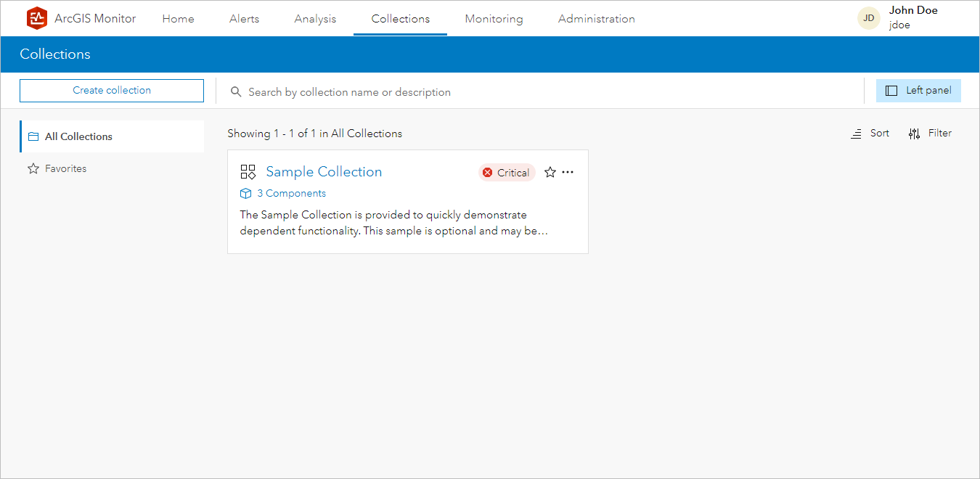Switch to the Monitoring tab
The width and height of the screenshot is (980, 479).
click(x=494, y=19)
